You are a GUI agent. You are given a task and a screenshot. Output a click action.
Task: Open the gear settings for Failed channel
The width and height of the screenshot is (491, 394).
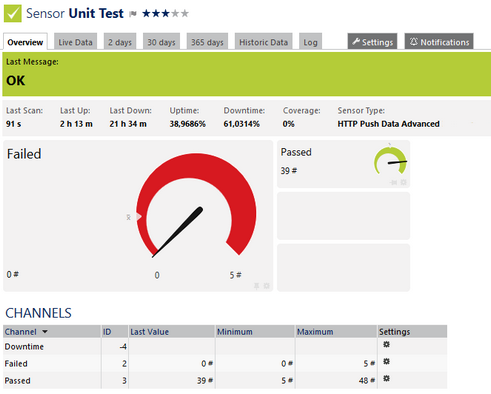pos(386,361)
